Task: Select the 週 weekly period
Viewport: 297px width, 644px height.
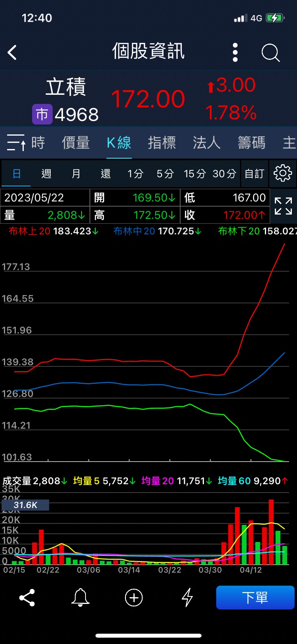Action: pos(46,174)
